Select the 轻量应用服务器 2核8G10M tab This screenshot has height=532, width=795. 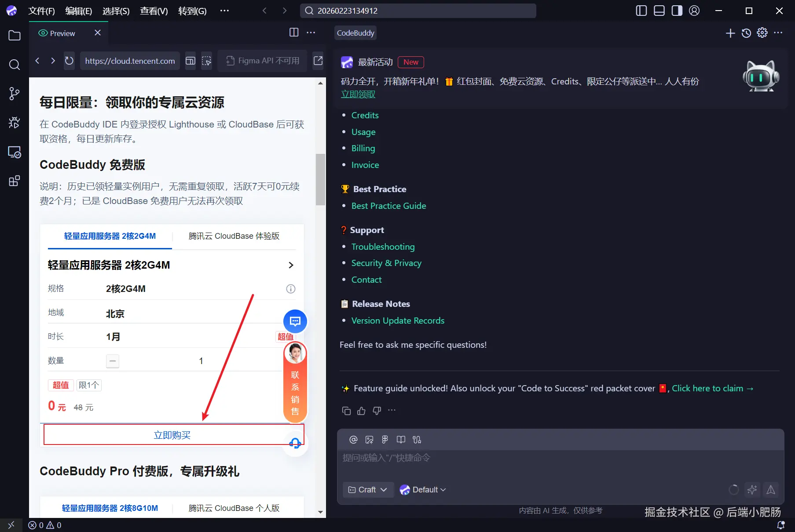110,508
